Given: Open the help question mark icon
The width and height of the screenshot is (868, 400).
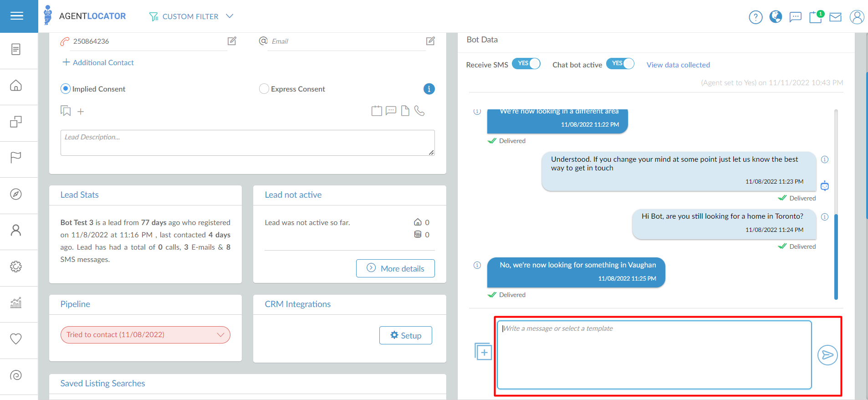Looking at the screenshot, I should point(756,17).
